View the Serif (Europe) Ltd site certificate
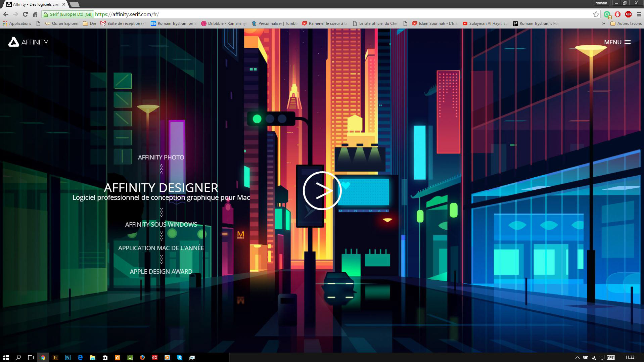 click(68, 14)
